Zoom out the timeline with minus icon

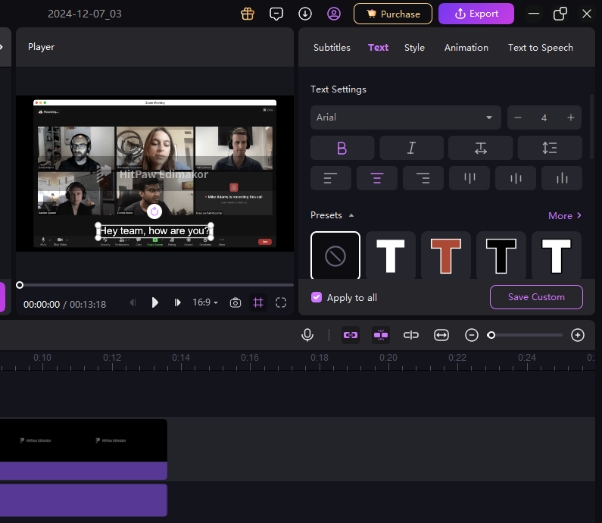[471, 335]
